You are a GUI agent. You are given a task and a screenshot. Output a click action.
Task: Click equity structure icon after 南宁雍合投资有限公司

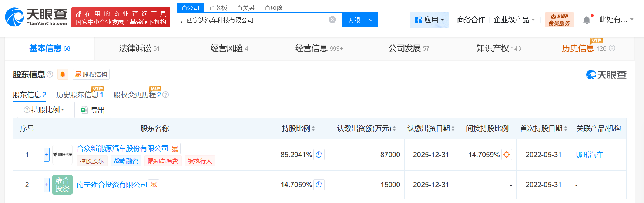tap(154, 185)
